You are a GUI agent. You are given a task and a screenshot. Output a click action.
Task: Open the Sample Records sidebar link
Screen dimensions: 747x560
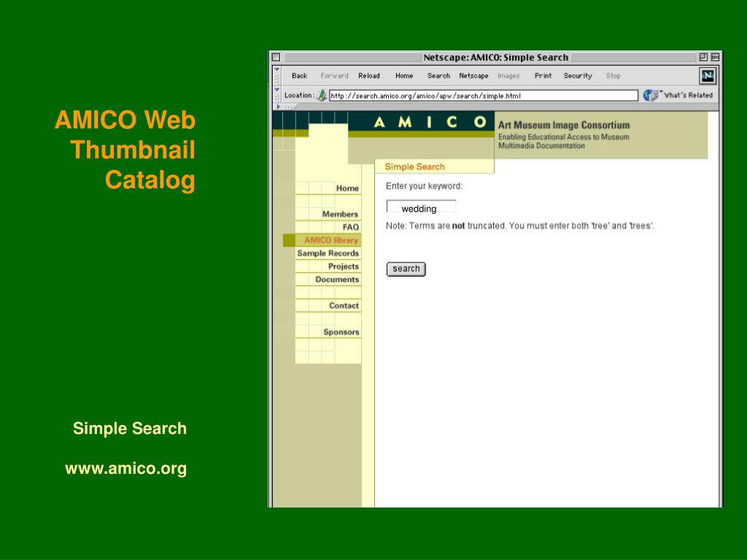328,253
